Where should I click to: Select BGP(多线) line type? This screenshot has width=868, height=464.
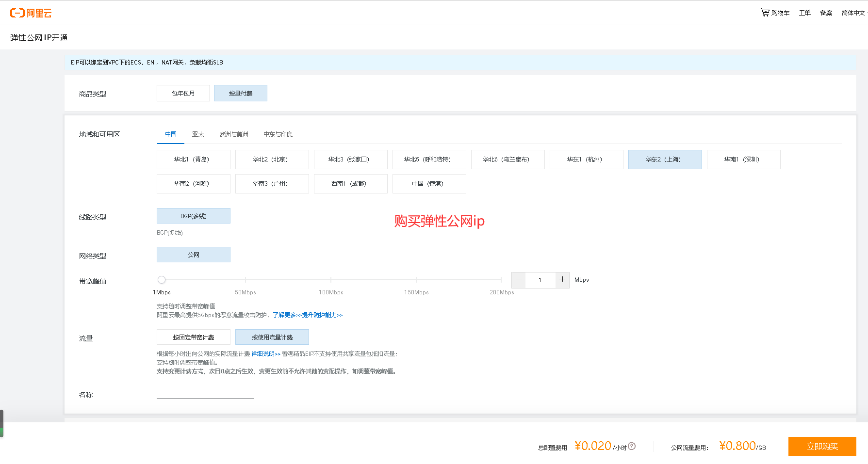click(x=194, y=216)
